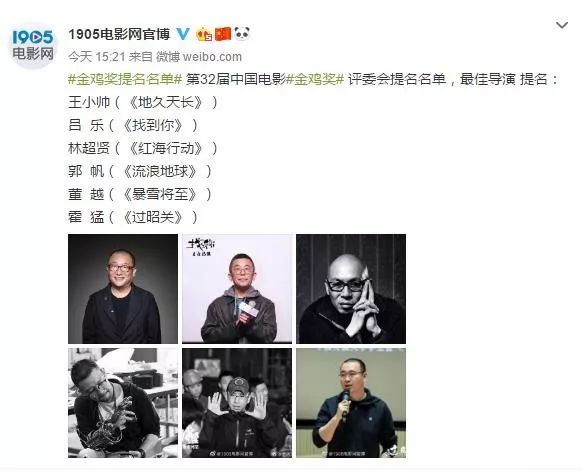Screen dimensions: 582x473
Task: Click the blue verified V badge
Action: tap(183, 34)
